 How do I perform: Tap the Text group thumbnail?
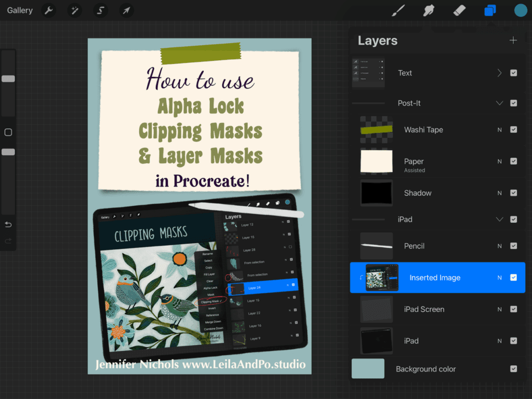click(368, 73)
